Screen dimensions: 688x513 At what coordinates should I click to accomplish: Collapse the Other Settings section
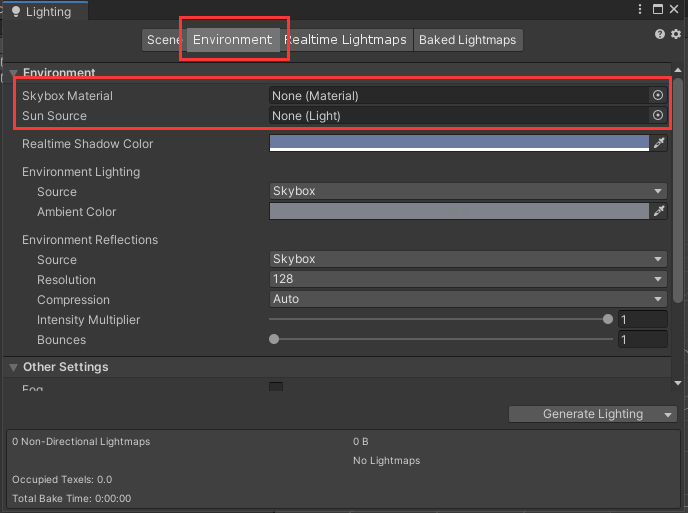click(x=14, y=367)
